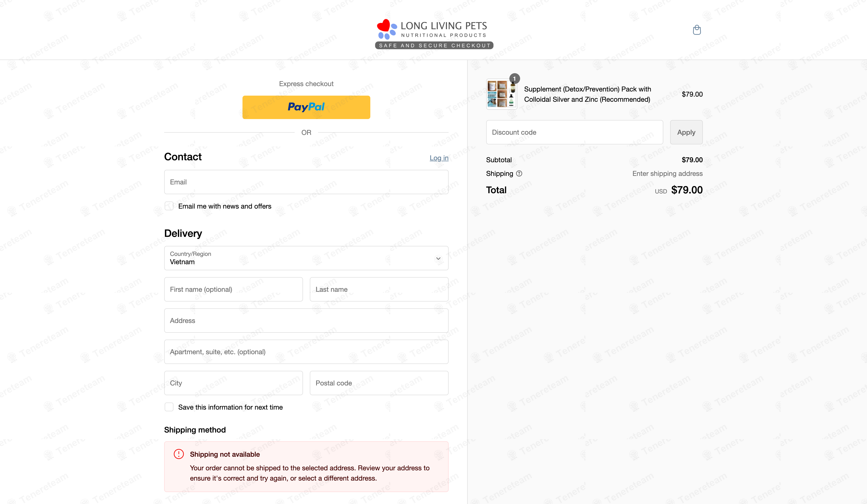Open the shopping bag cart icon
Image resolution: width=867 pixels, height=504 pixels.
pyautogui.click(x=697, y=30)
